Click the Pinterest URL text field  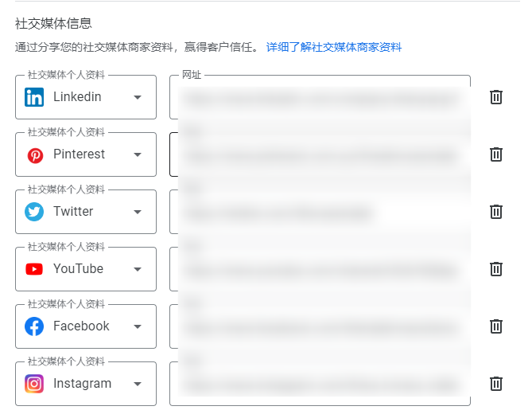coord(320,154)
